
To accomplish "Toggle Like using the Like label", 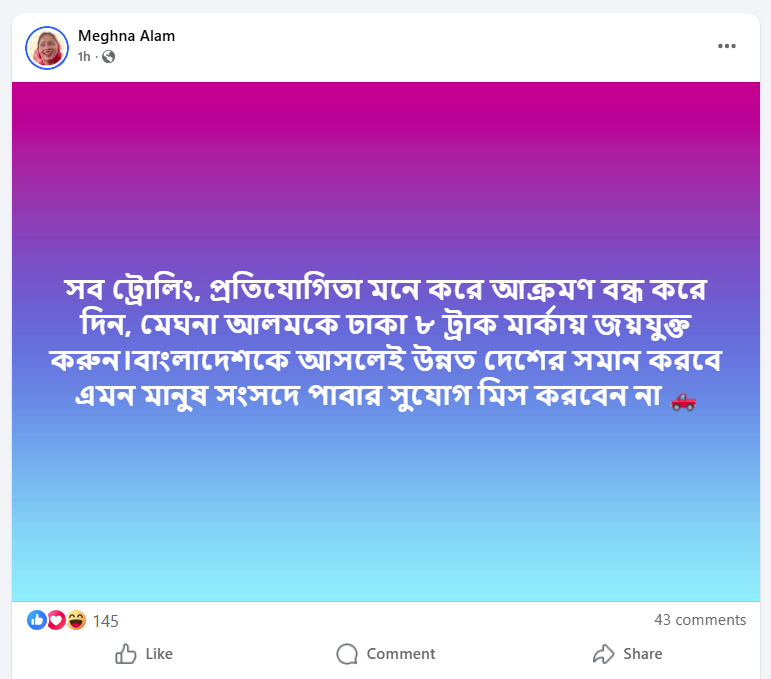I will click(x=159, y=654).
